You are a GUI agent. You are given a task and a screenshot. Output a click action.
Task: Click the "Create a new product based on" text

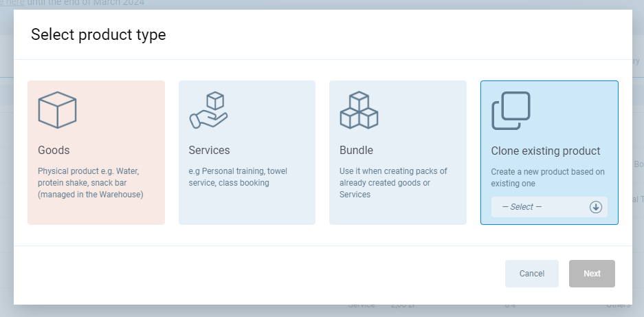[x=547, y=171]
